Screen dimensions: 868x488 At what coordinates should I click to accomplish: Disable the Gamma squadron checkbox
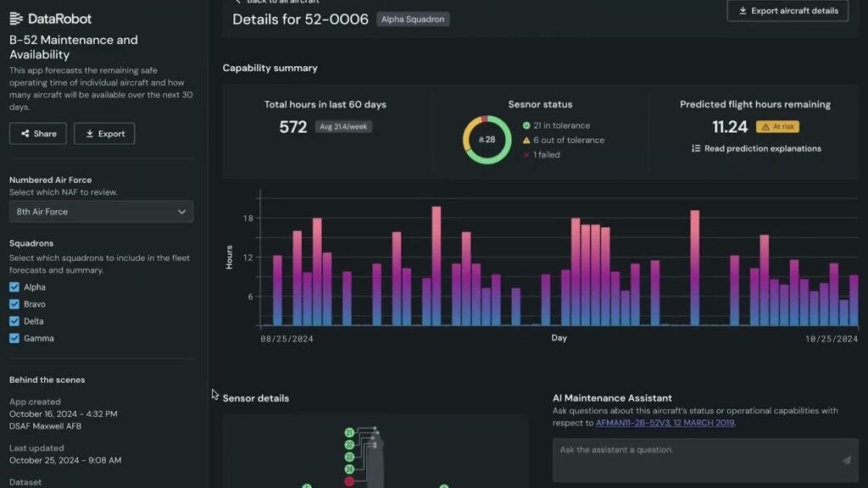coord(13,338)
